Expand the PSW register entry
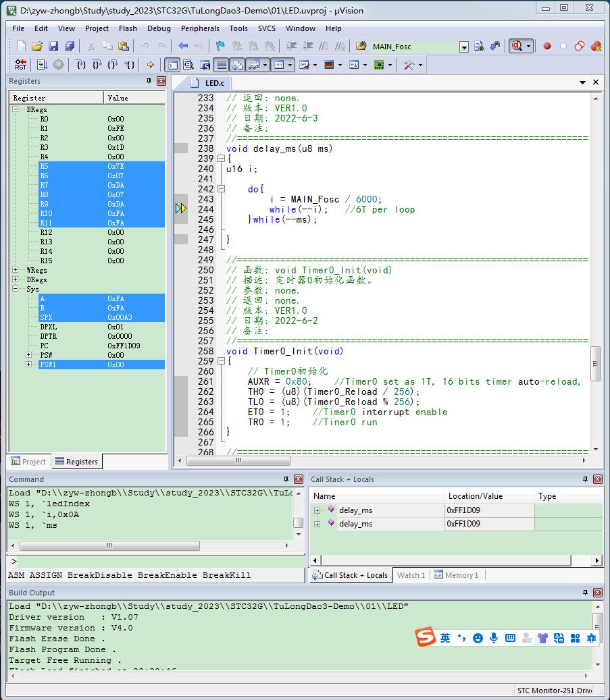 point(28,354)
